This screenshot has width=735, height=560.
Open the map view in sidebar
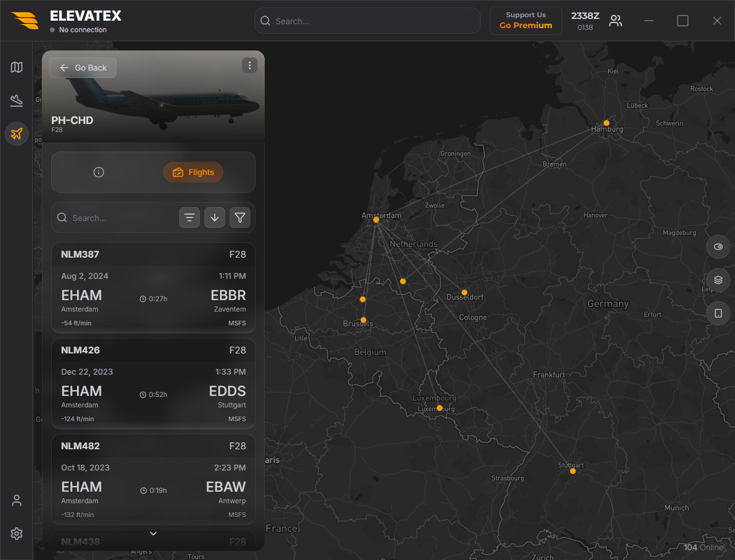tap(17, 67)
